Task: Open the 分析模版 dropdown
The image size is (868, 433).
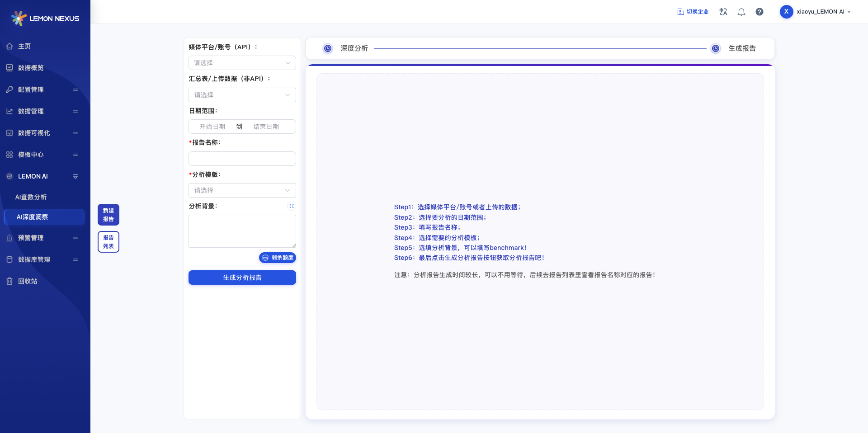Action: (242, 190)
